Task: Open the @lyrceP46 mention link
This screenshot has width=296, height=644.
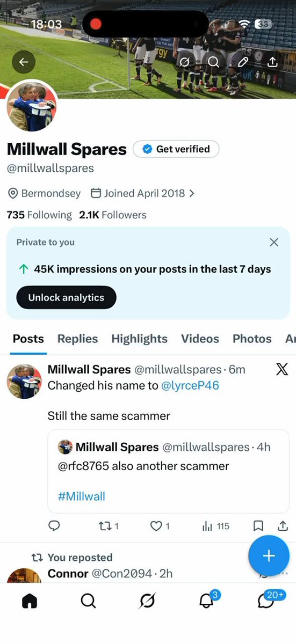Action: pyautogui.click(x=190, y=385)
